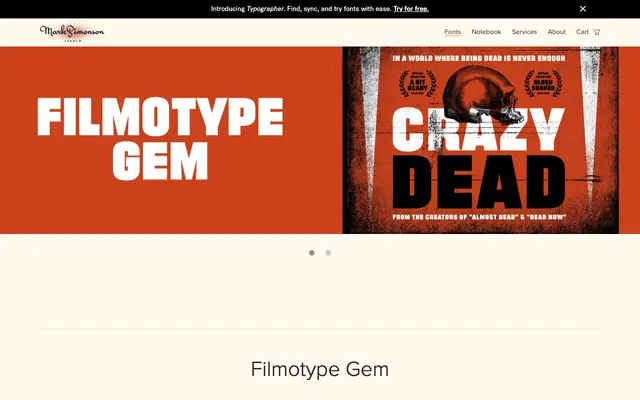
Task: Click the 'Filmotype Gem' page heading
Action: (x=320, y=369)
